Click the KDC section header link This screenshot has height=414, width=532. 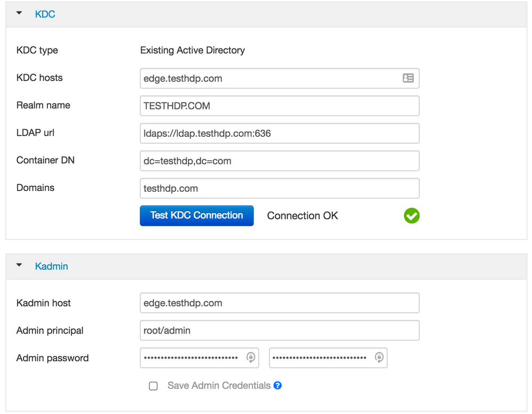[x=45, y=14]
